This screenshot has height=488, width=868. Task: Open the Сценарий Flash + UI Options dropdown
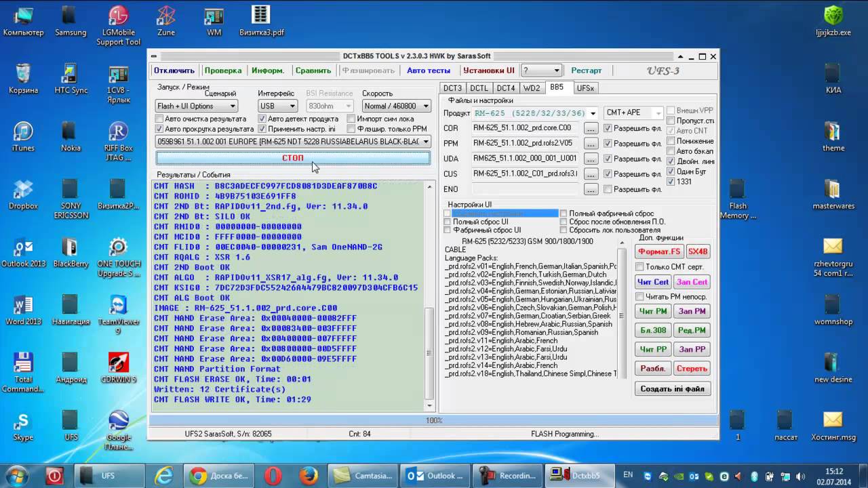coord(196,106)
